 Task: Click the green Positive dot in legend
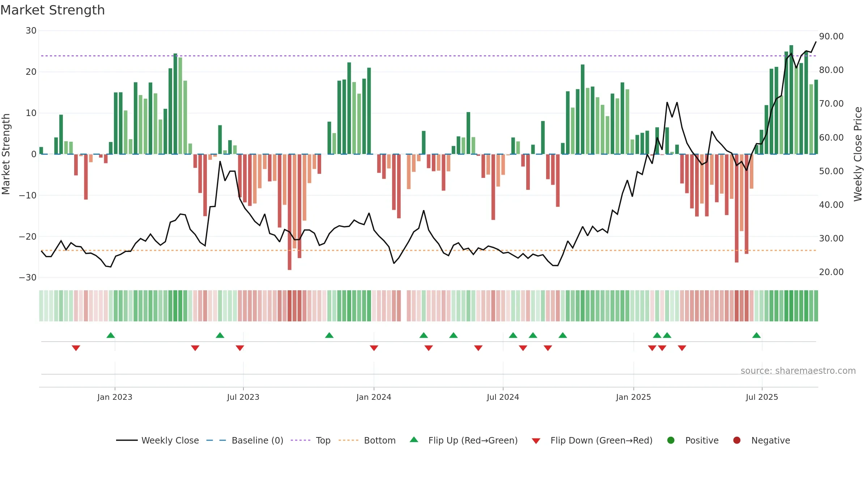[x=671, y=440]
